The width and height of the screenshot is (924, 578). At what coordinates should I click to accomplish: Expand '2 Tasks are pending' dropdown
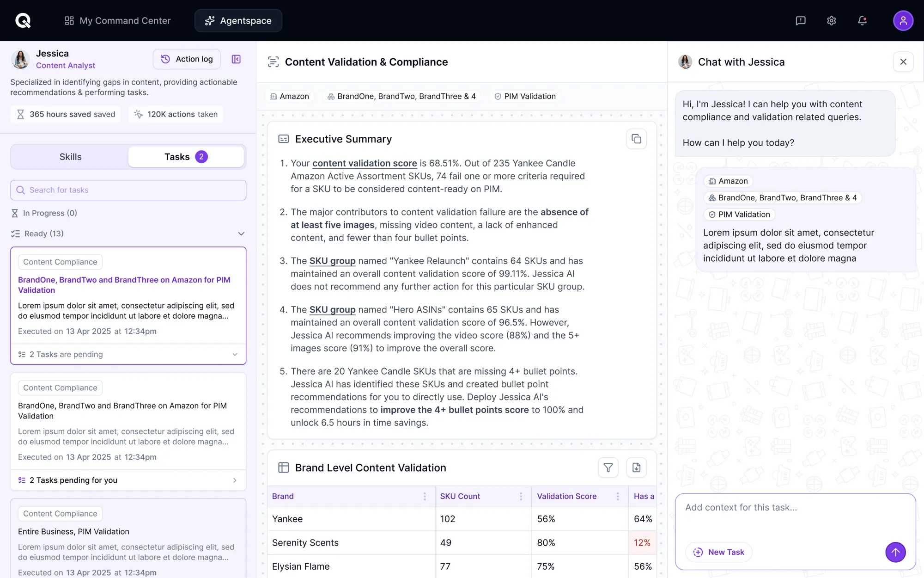click(x=128, y=354)
